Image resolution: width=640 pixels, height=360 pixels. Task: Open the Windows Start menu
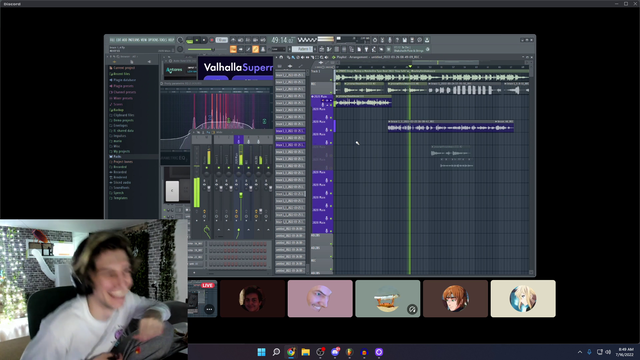261,352
